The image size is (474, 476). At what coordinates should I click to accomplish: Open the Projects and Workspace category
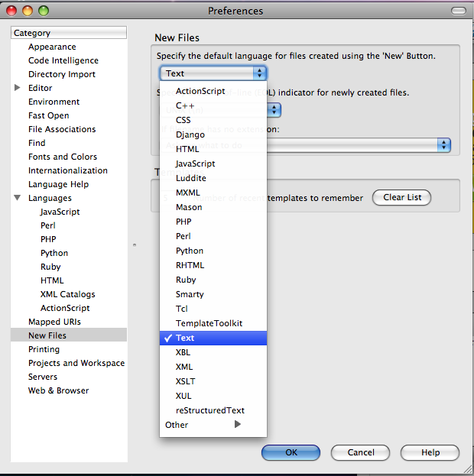[x=76, y=363]
